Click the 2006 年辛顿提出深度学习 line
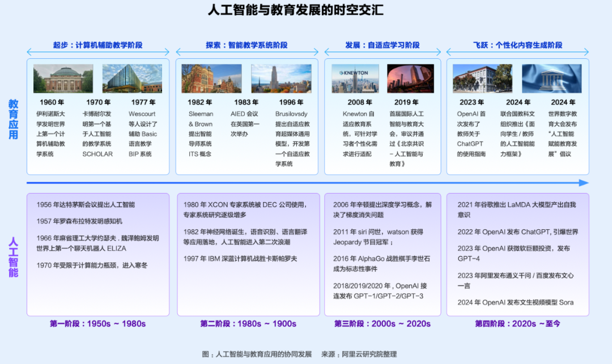612x364 pixels. tap(382, 209)
